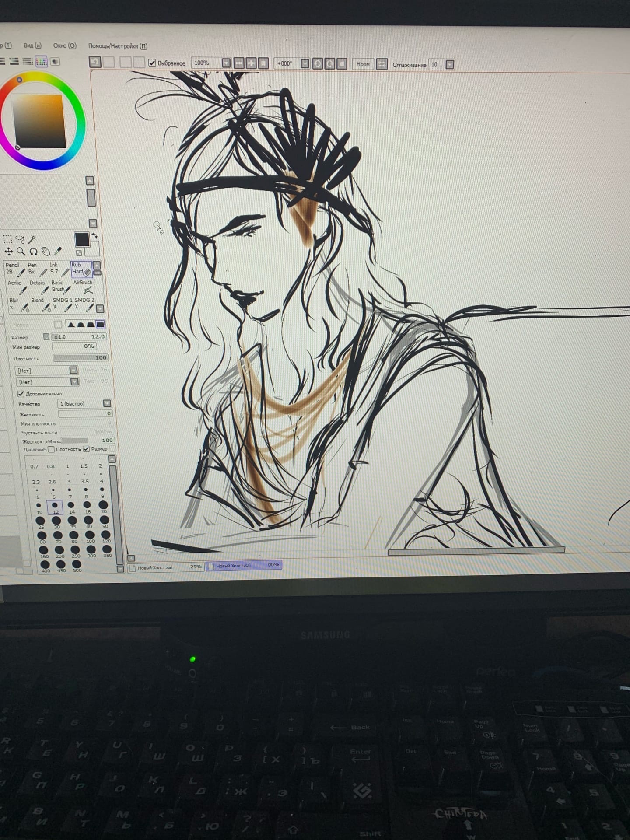
Task: Enable pressure Плотность checkbox
Action: coord(51,449)
